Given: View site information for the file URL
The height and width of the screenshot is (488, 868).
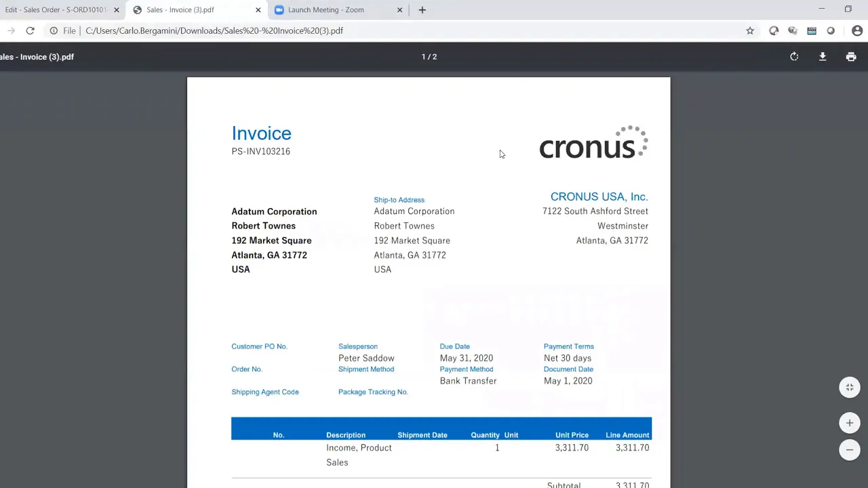Looking at the screenshot, I should point(54,30).
